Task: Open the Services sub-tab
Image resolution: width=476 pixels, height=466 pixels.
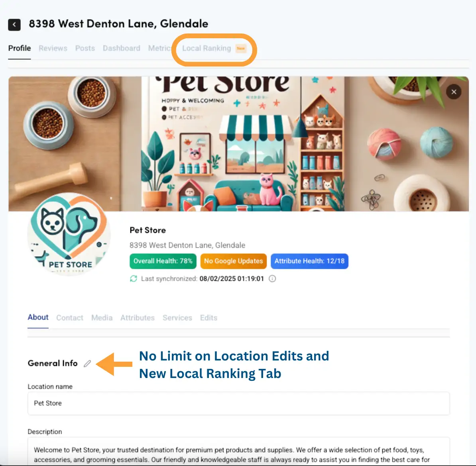Action: tap(177, 318)
